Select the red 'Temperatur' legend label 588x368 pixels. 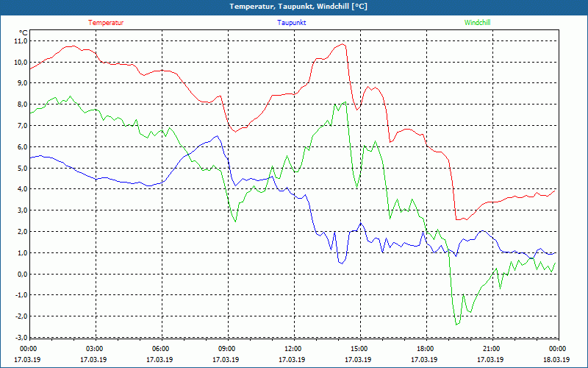pyautogui.click(x=106, y=23)
